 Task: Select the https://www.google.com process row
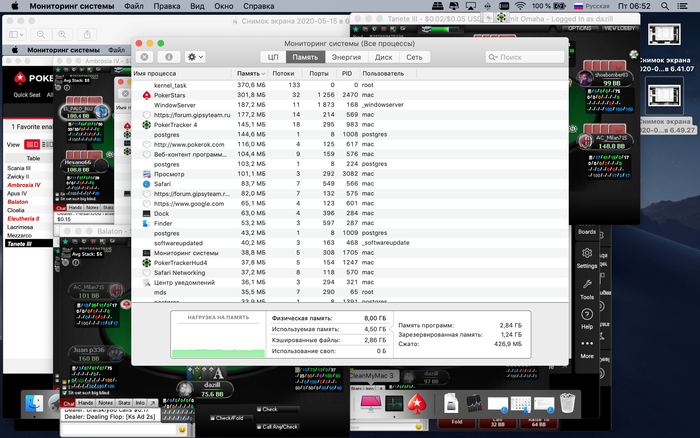click(350, 204)
